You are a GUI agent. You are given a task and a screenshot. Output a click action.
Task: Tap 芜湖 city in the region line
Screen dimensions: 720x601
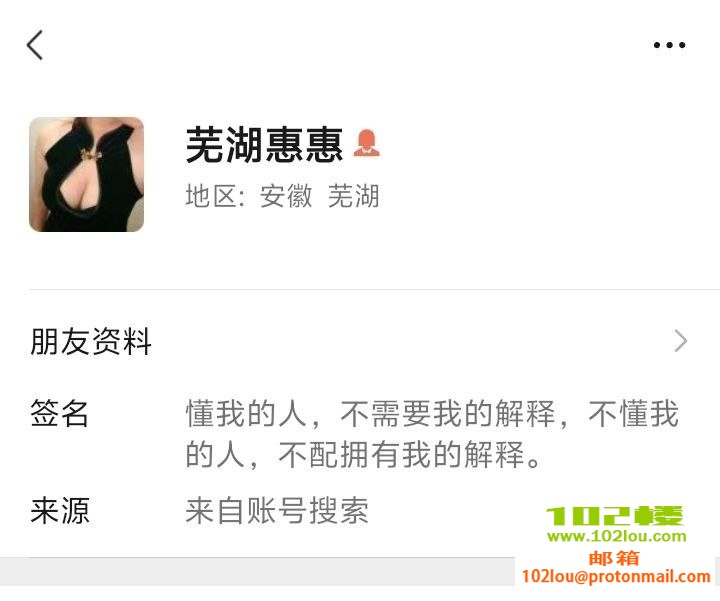354,196
